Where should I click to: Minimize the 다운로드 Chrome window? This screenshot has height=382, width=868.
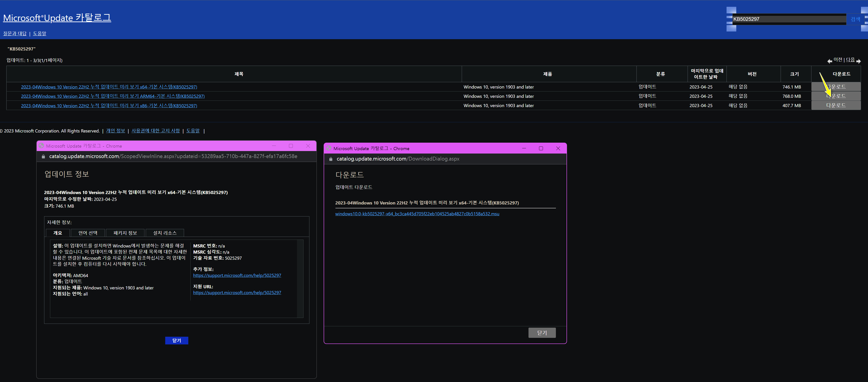[524, 148]
